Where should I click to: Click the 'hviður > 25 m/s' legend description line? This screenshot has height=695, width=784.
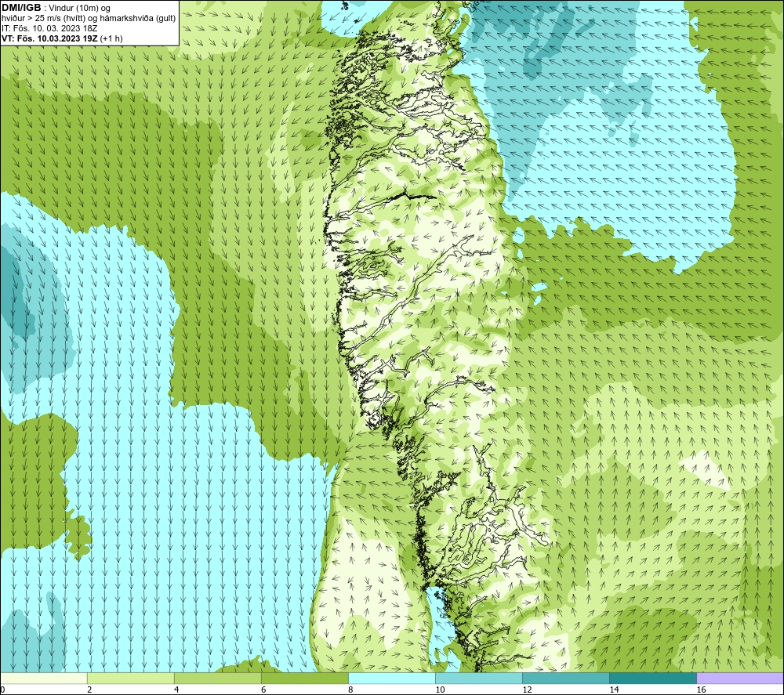[x=89, y=19]
